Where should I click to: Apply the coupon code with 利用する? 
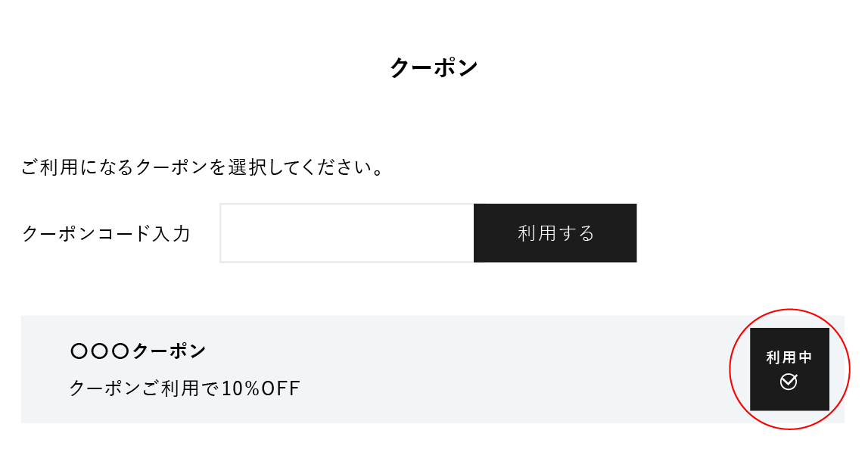(555, 233)
